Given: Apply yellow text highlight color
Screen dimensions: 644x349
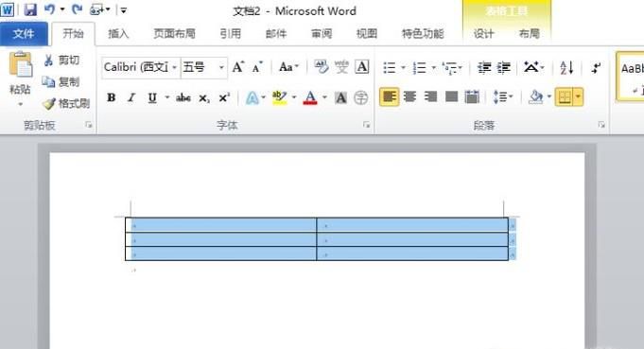Looking at the screenshot, I should pos(279,97).
